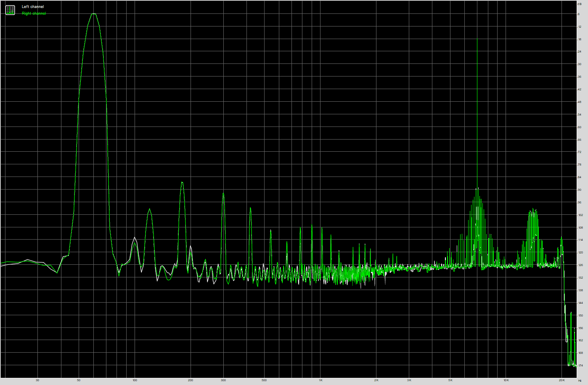Click the 2K frequency marker
Viewport: 588px width, 385px height.
377,380
